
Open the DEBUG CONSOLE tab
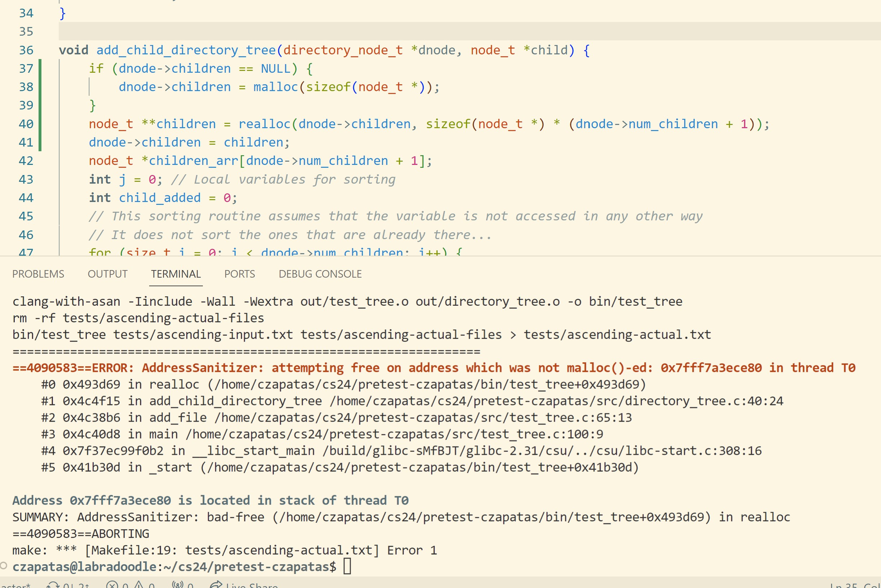(320, 274)
